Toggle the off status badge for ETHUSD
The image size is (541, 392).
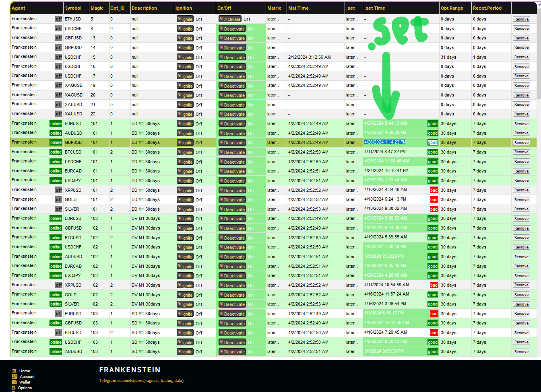59,19
